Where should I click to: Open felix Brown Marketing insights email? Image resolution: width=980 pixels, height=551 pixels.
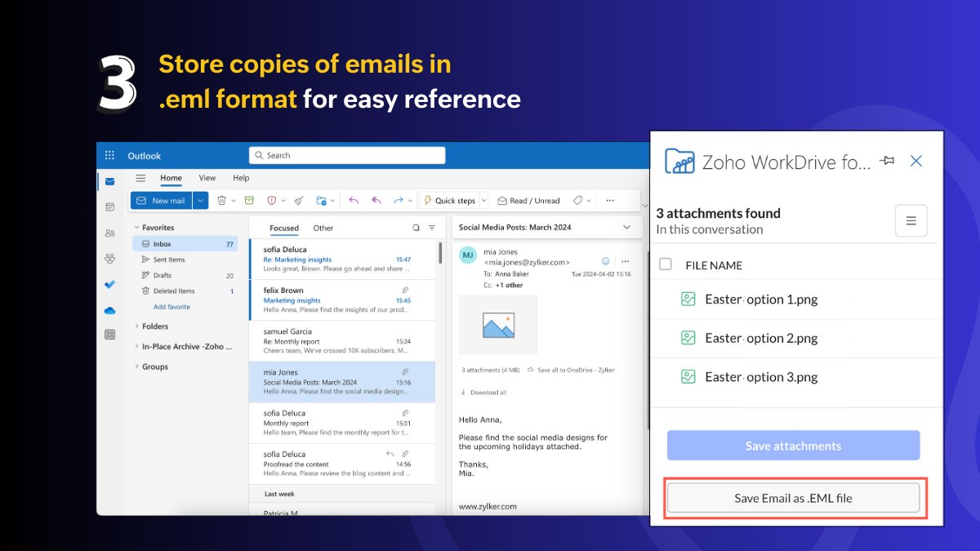click(x=341, y=300)
